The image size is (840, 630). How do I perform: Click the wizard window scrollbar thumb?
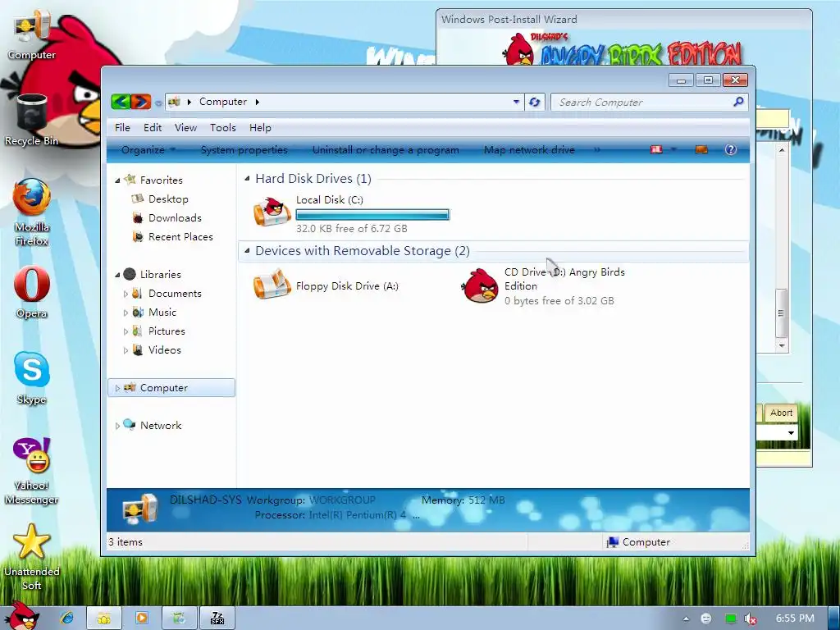pyautogui.click(x=781, y=313)
